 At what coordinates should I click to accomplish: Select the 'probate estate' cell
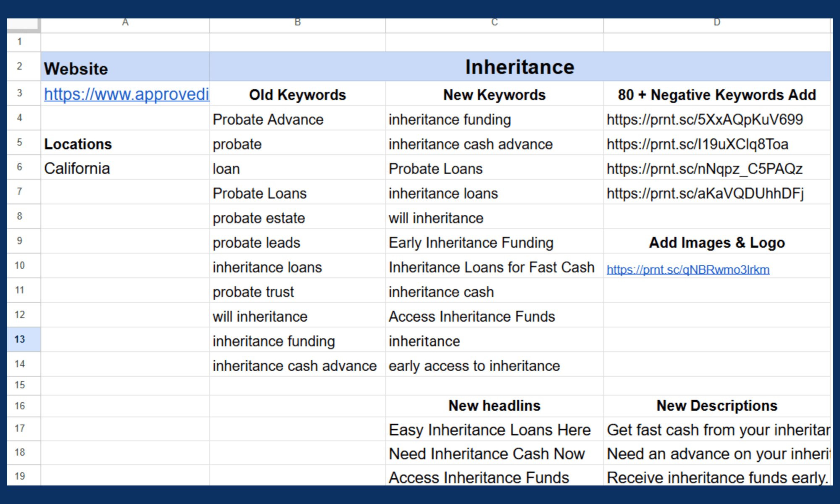click(x=297, y=217)
